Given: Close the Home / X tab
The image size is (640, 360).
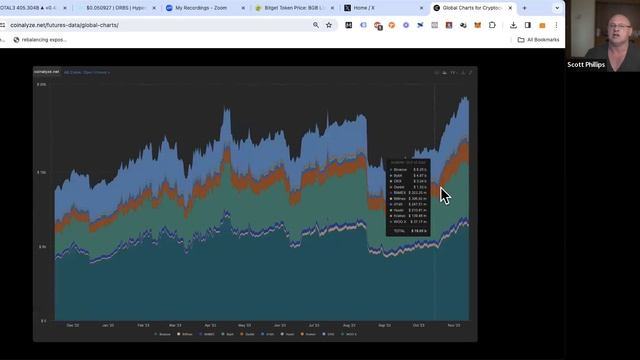Looking at the screenshot, I should pyautogui.click(x=421, y=8).
